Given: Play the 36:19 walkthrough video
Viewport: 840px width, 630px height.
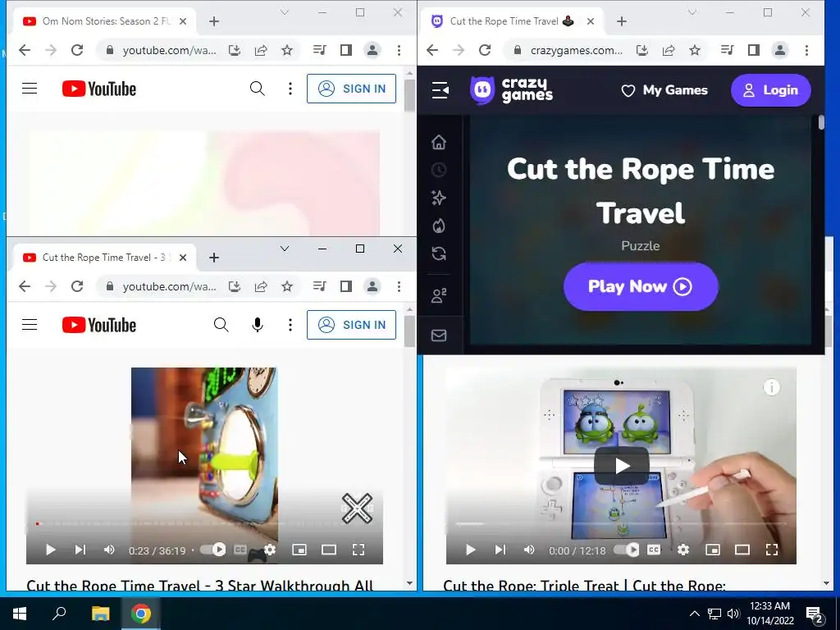Looking at the screenshot, I should click(x=50, y=550).
